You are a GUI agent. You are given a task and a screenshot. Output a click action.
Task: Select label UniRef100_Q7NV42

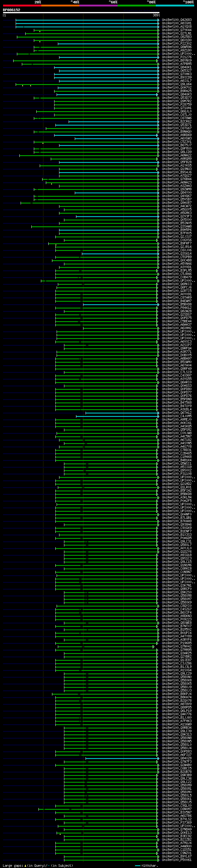point(177,647)
